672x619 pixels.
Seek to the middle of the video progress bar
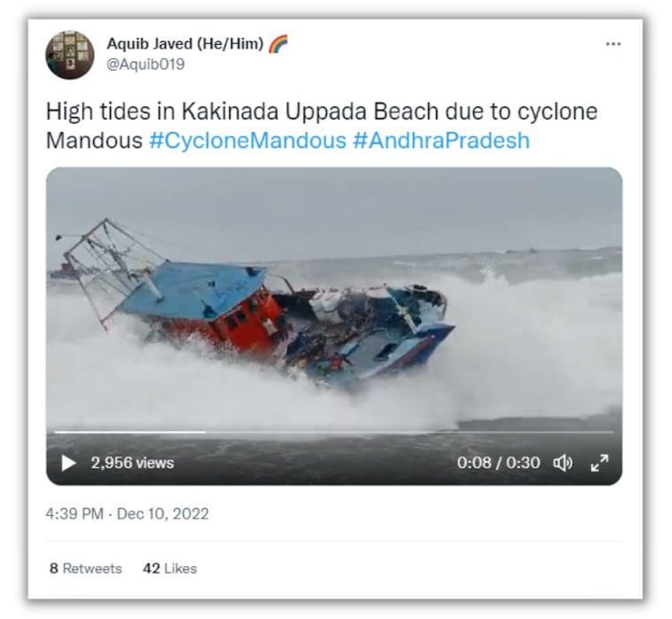(x=334, y=433)
